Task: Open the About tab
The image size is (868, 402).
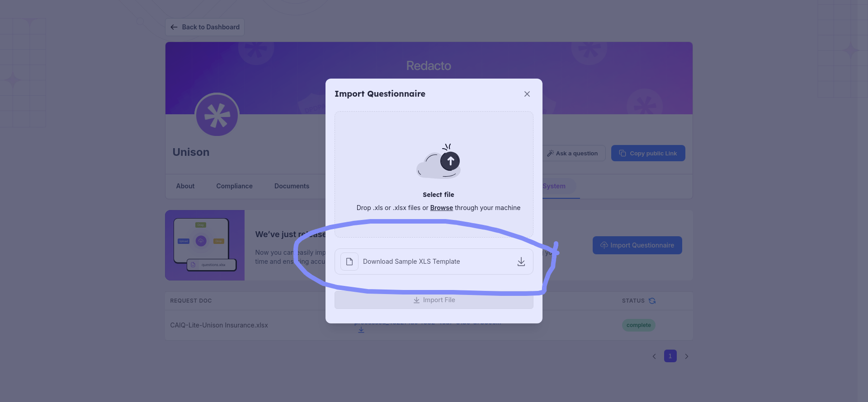Action: [185, 186]
